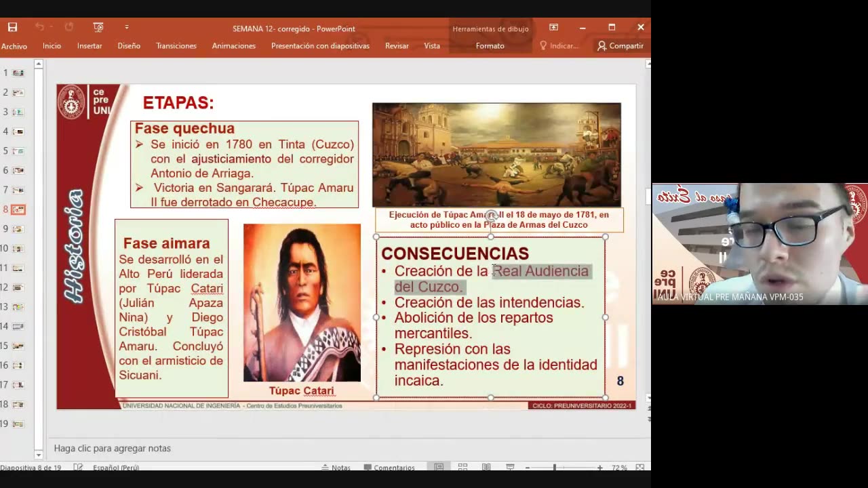Click the 'Ejecución de Túpac Amaru' caption box

(499, 220)
